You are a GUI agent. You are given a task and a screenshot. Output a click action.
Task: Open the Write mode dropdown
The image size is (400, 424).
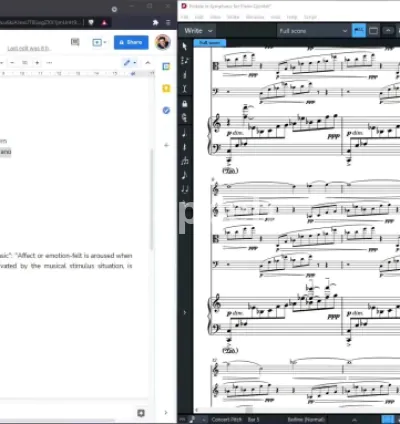[198, 31]
